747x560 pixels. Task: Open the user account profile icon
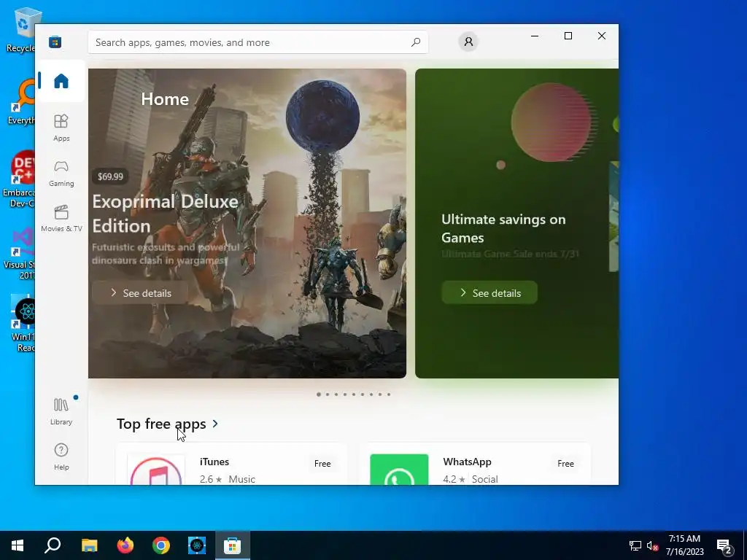(468, 42)
